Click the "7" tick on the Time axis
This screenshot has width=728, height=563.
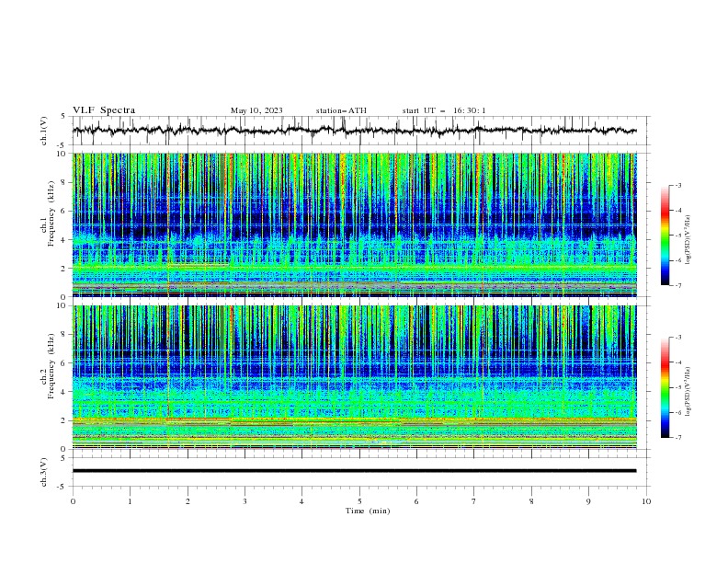(x=474, y=501)
